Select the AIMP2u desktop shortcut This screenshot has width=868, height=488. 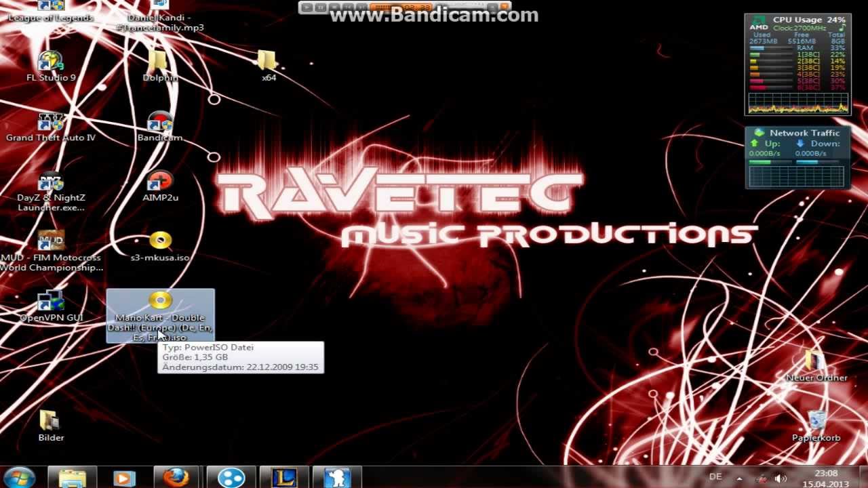pyautogui.click(x=160, y=186)
